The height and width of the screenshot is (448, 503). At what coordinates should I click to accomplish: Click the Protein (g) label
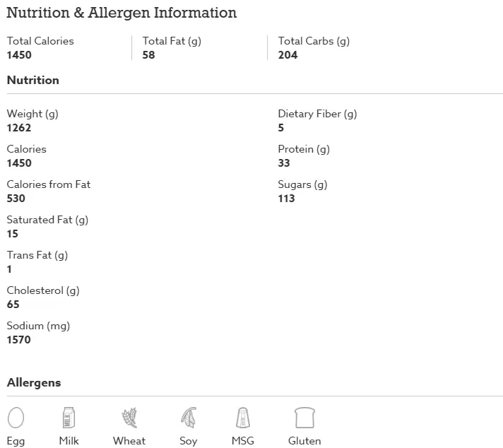pyautogui.click(x=304, y=150)
